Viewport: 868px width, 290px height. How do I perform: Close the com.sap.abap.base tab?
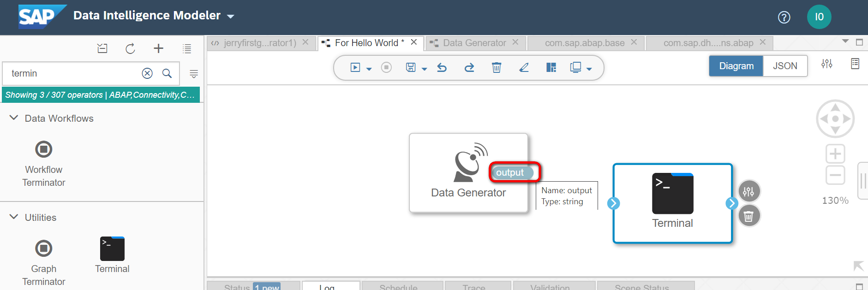pos(634,42)
